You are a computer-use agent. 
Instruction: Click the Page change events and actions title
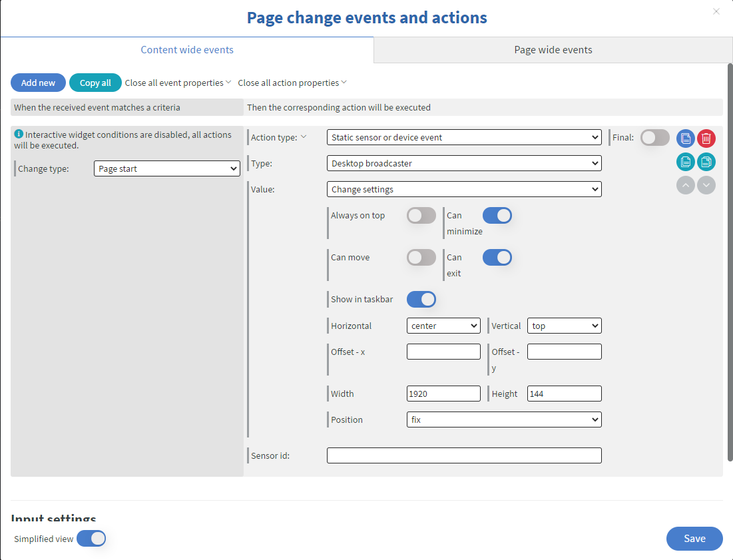pos(367,18)
